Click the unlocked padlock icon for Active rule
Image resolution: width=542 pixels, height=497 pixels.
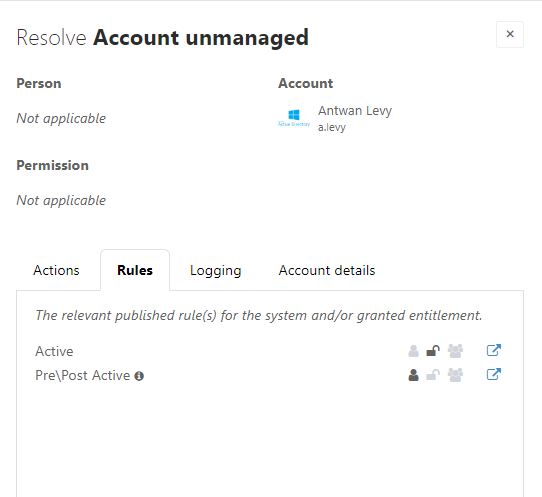(x=433, y=351)
